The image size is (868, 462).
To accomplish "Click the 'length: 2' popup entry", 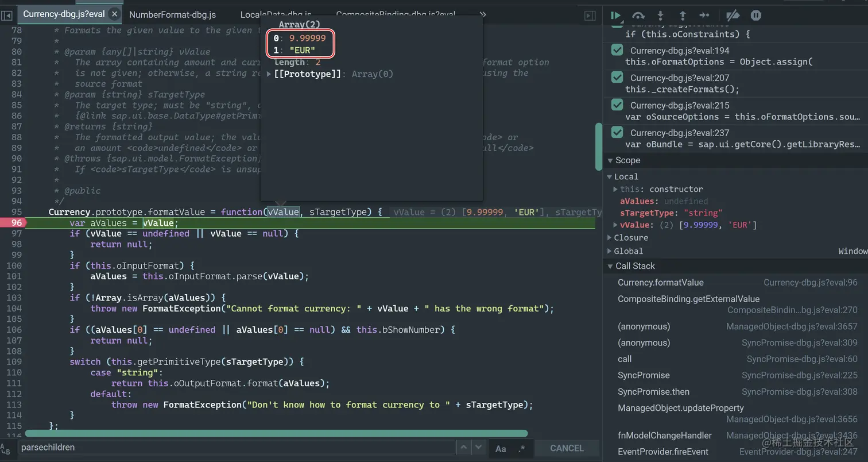I will [x=297, y=62].
